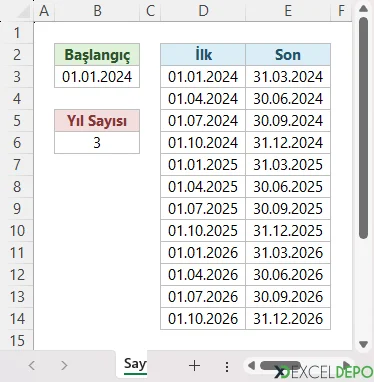Select cell 30.09.2024

click(288, 120)
